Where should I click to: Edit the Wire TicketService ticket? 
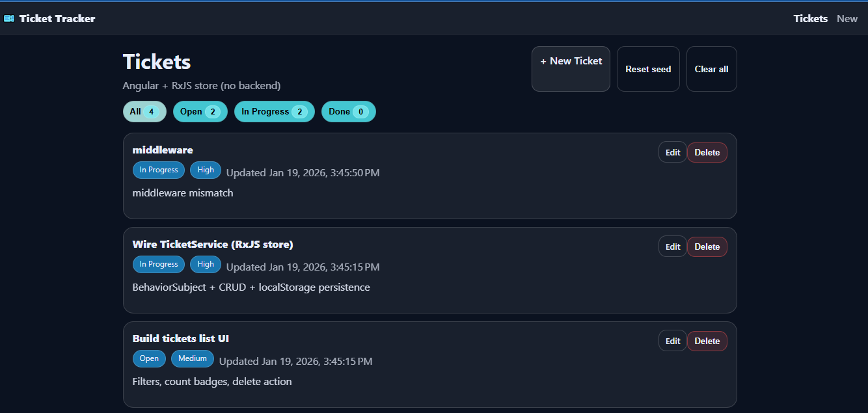[672, 246]
